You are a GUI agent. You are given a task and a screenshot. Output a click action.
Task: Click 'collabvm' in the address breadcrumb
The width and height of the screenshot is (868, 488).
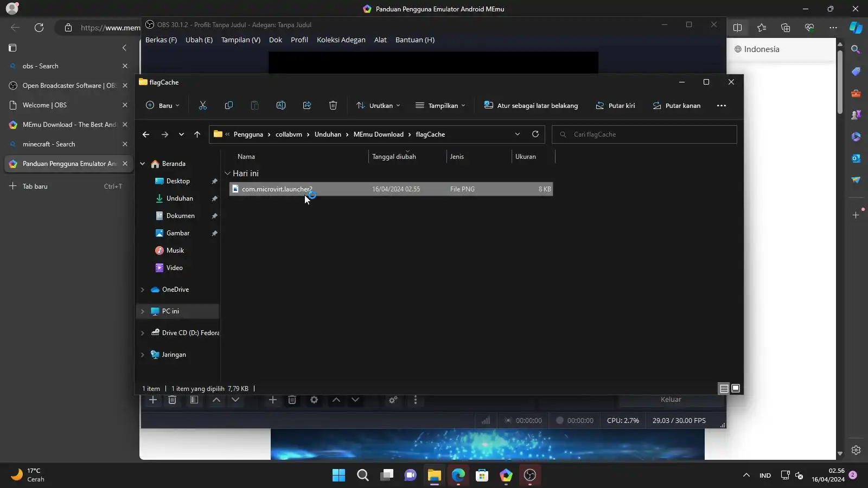(x=289, y=134)
